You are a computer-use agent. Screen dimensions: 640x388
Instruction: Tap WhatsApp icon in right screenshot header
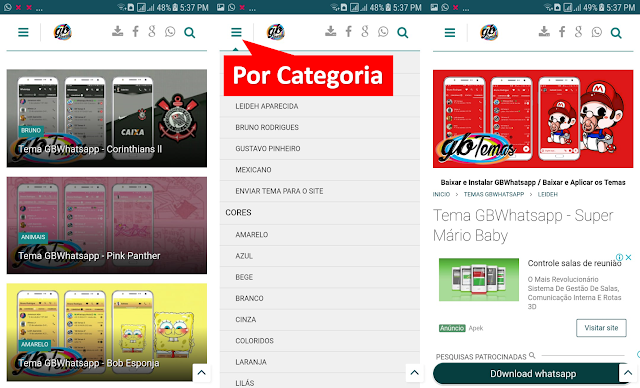[x=597, y=32]
